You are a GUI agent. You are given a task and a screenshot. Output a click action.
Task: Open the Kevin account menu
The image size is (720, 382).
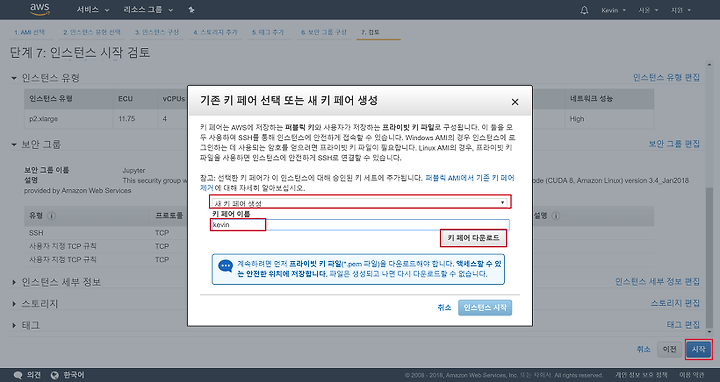tap(613, 10)
